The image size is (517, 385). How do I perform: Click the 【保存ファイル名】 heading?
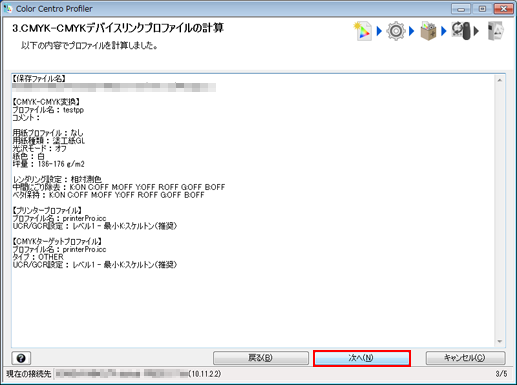tap(39, 79)
